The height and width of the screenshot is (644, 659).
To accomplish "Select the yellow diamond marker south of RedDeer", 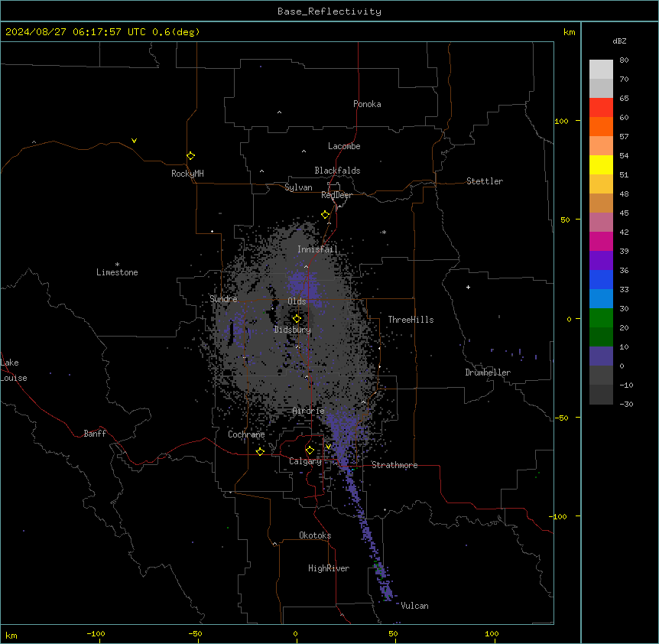I will tap(326, 215).
